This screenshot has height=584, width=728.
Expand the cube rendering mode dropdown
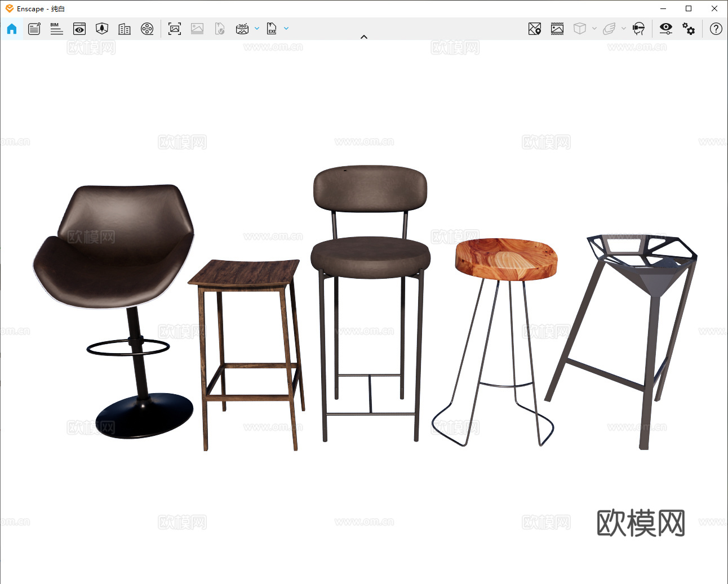coord(594,28)
